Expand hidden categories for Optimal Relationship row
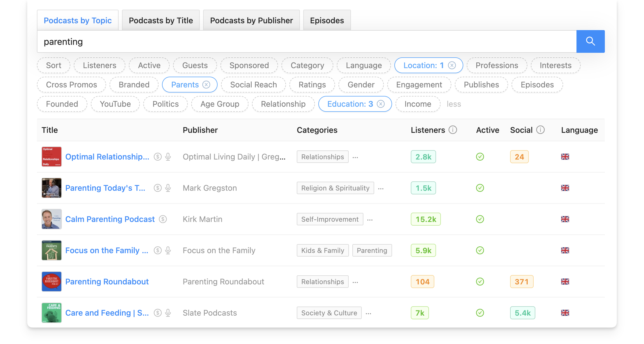644x344 pixels. click(356, 158)
